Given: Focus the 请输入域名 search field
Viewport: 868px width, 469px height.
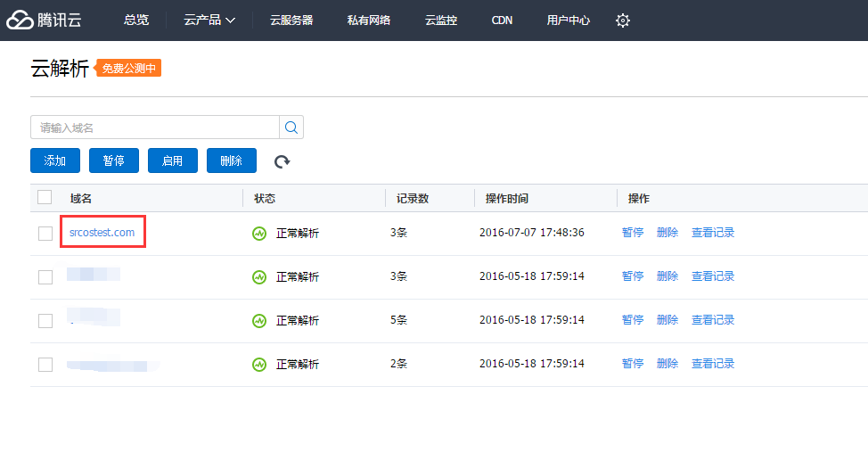Looking at the screenshot, I should click(155, 128).
